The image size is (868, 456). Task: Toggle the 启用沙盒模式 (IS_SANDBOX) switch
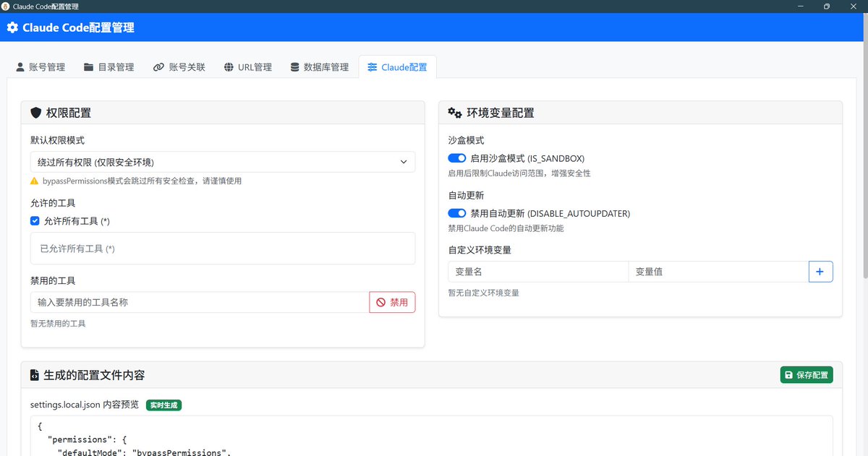pyautogui.click(x=457, y=158)
